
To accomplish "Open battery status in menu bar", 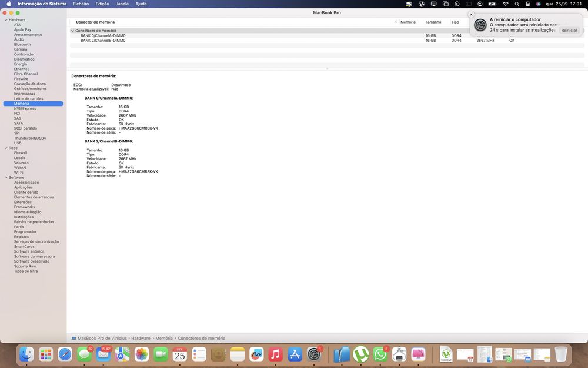I will pos(492,4).
